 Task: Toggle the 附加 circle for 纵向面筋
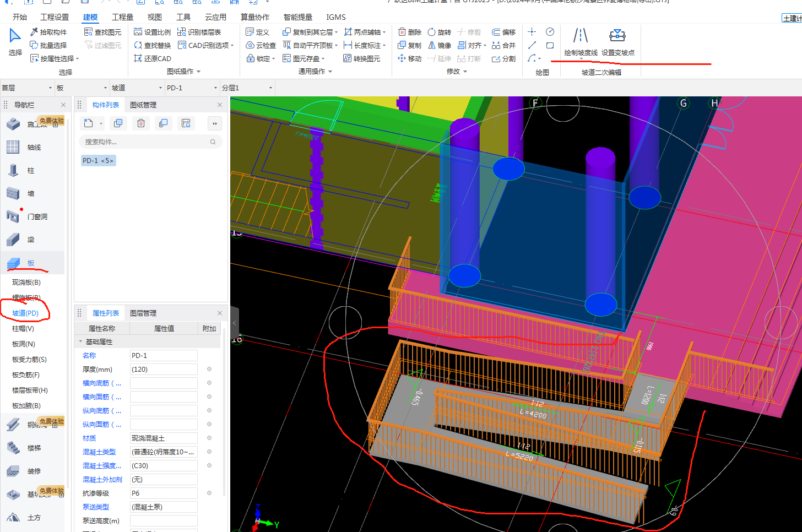click(209, 424)
